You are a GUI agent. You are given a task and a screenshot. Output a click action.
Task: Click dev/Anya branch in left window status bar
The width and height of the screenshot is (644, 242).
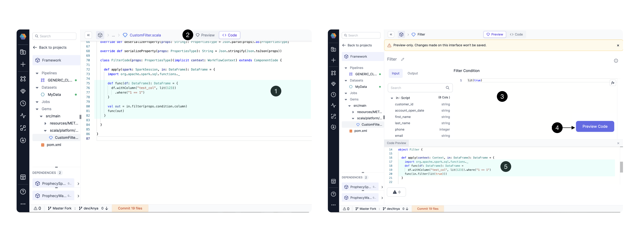coord(89,208)
